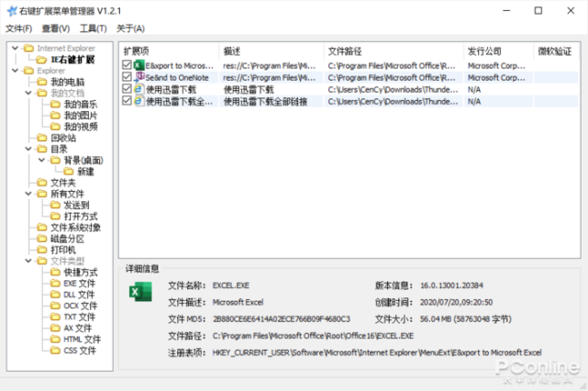Select the 所有文件 tree label
The width and height of the screenshot is (588, 391).
[68, 194]
